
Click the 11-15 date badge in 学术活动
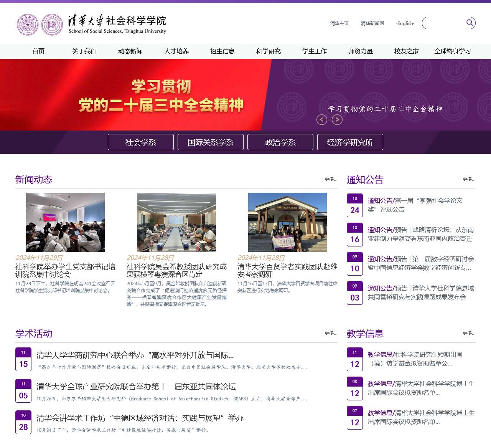[23, 359]
